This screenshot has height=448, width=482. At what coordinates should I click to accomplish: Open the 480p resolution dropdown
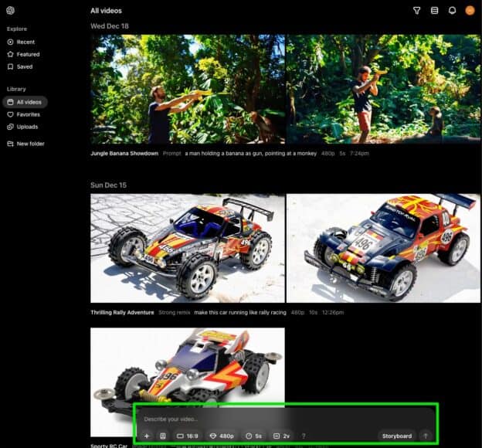click(x=222, y=436)
